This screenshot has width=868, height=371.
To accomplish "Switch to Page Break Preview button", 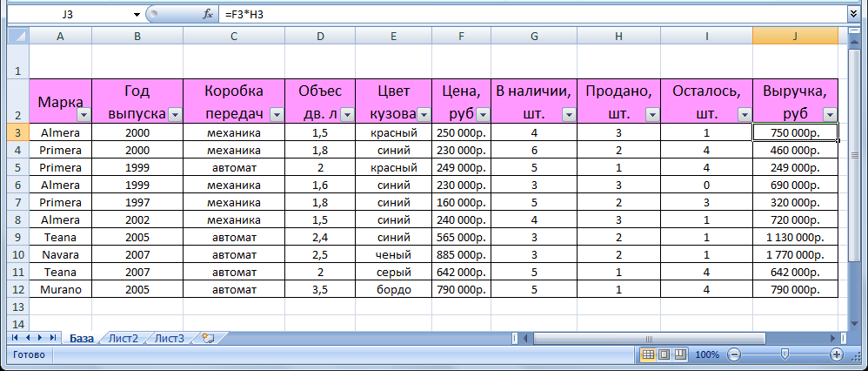I will click(x=680, y=354).
